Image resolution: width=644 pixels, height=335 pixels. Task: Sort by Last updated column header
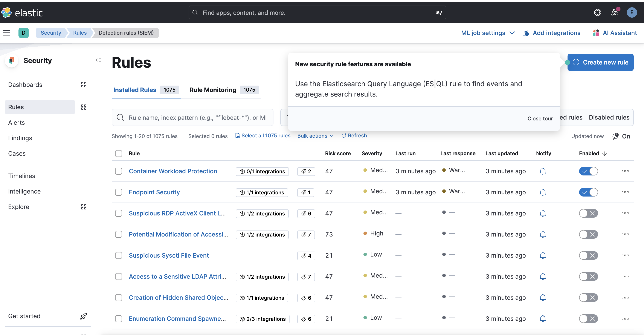[x=502, y=153]
